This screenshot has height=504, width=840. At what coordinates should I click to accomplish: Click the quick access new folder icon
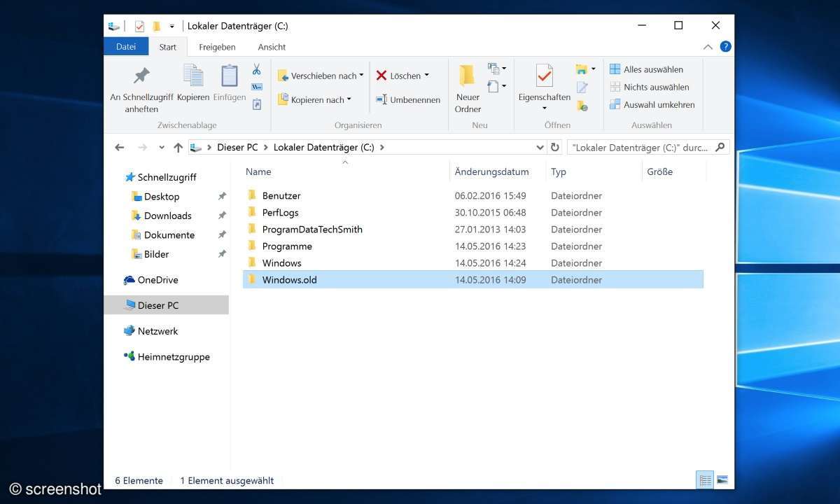156,26
